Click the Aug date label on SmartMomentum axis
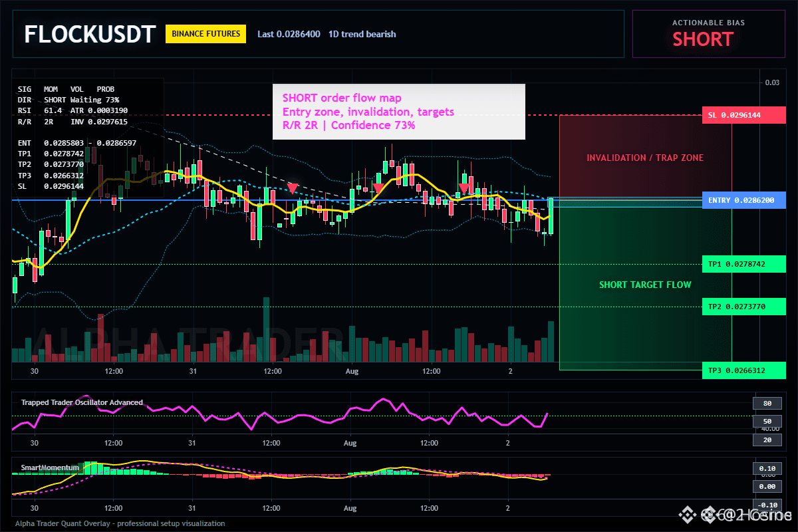 pyautogui.click(x=352, y=508)
